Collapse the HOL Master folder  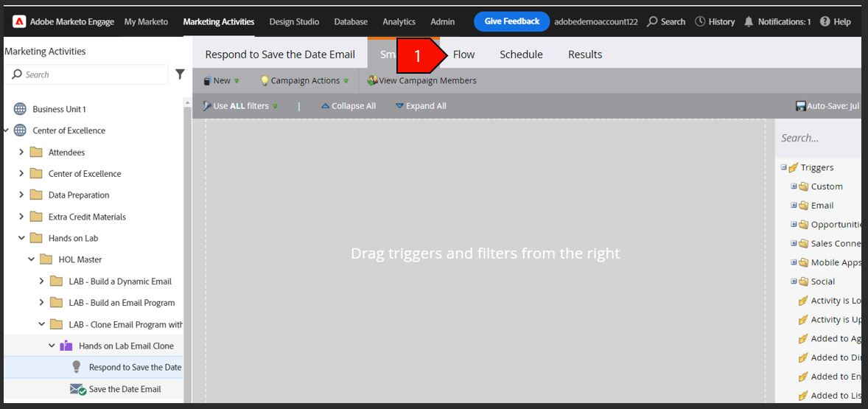coord(32,259)
